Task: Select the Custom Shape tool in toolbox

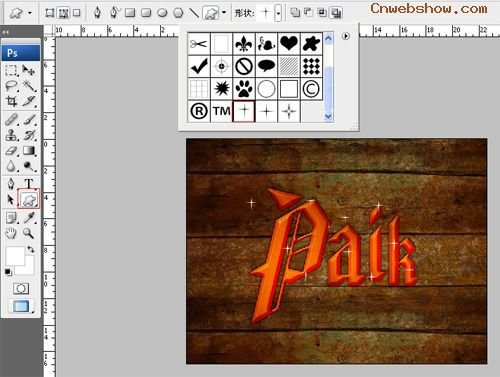Action: pyautogui.click(x=29, y=199)
